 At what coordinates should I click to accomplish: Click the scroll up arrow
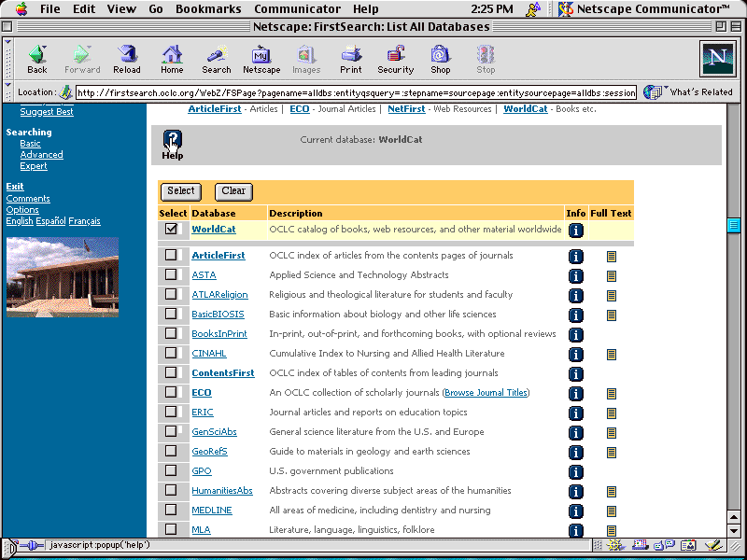(x=734, y=517)
